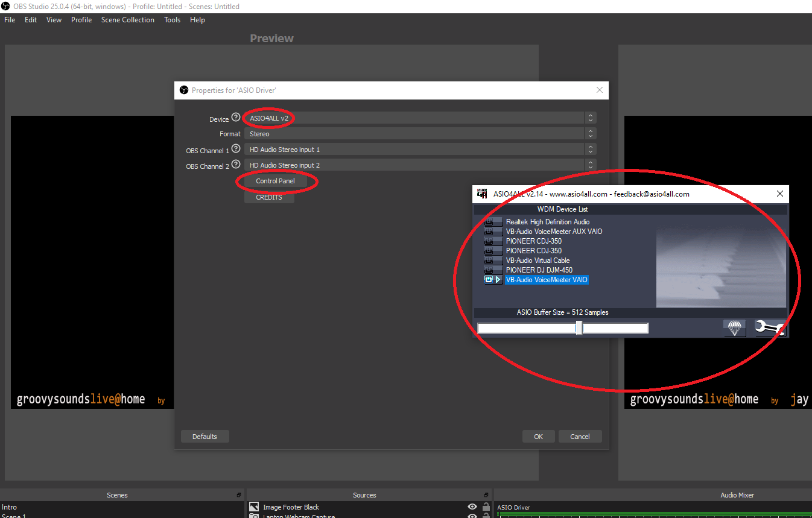
Task: Open the Format dropdown set to Stereo
Action: pos(421,134)
